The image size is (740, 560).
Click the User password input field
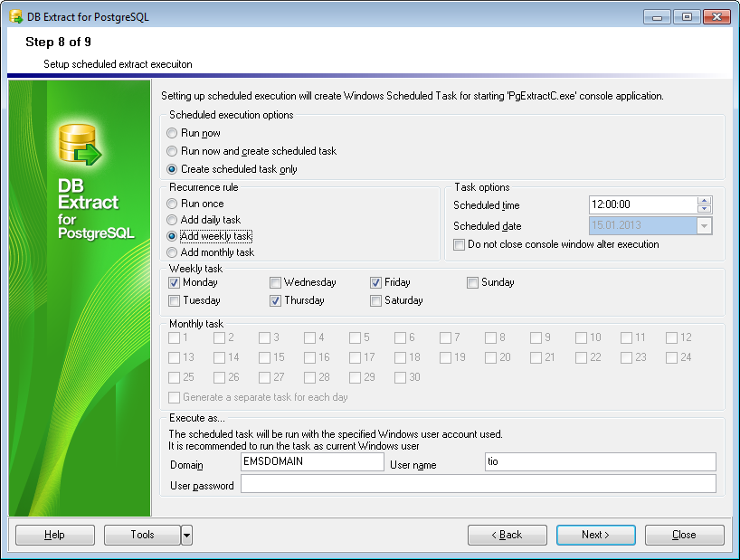pyautogui.click(x=478, y=484)
